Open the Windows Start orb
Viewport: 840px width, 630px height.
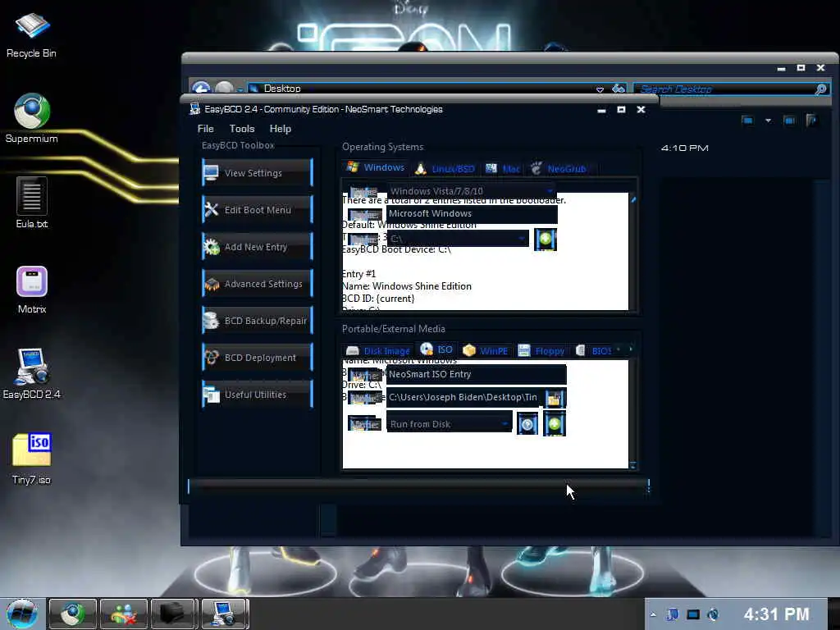pos(22,614)
